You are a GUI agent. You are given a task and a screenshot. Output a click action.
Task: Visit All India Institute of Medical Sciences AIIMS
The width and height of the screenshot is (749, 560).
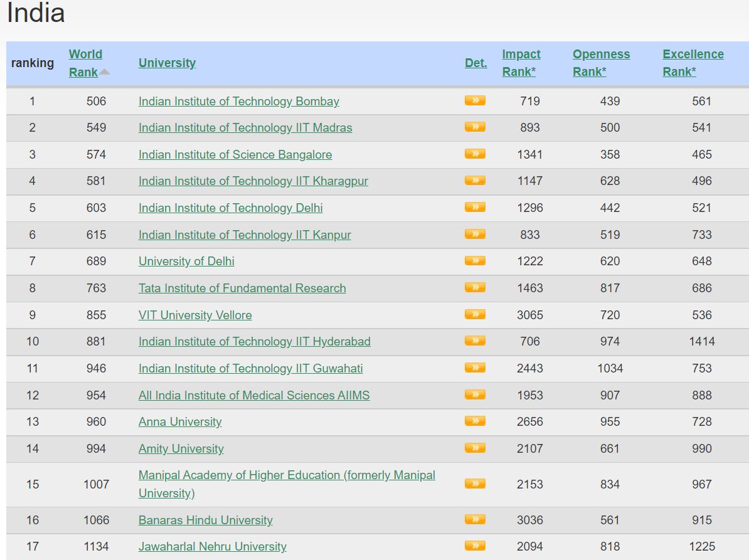[254, 395]
